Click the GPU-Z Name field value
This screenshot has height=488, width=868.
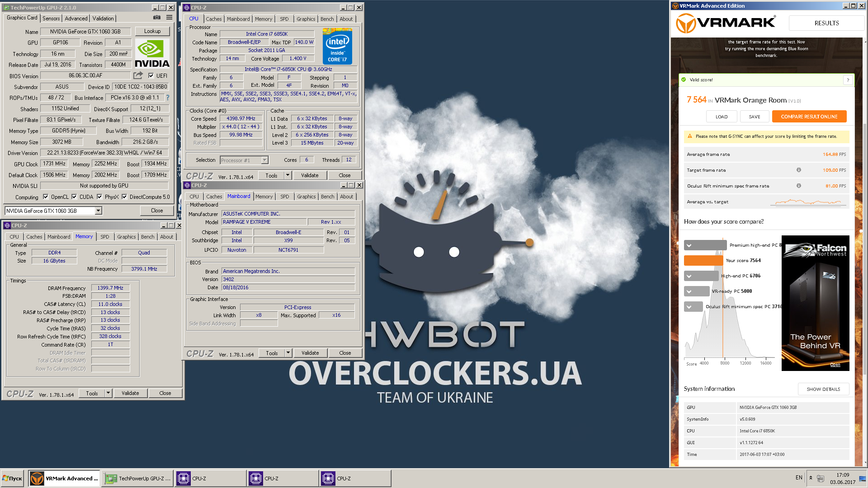(x=85, y=31)
